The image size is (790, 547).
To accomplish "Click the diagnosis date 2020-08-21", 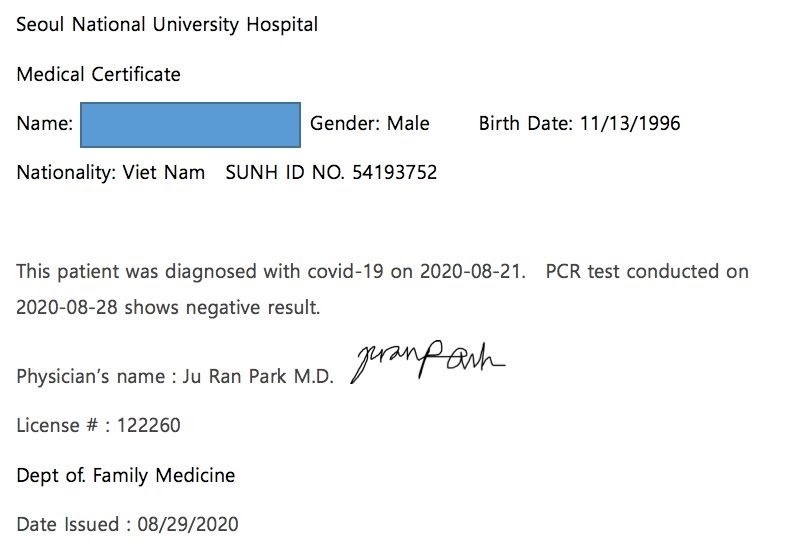I will 472,271.
